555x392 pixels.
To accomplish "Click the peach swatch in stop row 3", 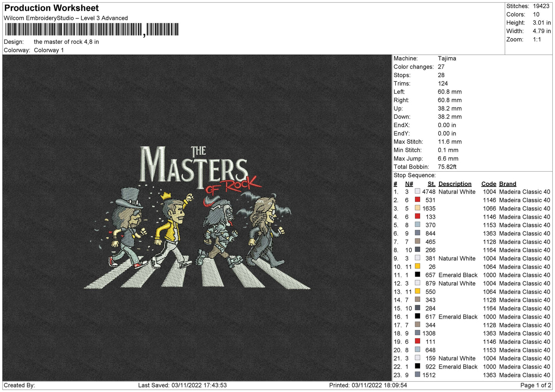I will pyautogui.click(x=417, y=208).
